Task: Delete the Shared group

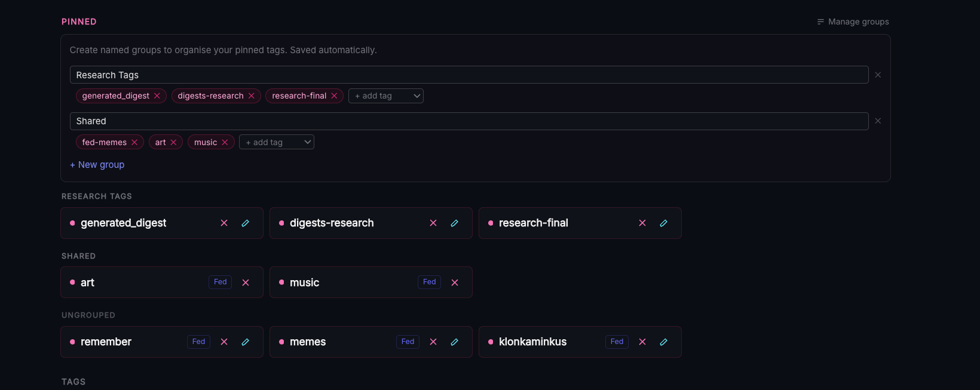Action: pos(878,121)
